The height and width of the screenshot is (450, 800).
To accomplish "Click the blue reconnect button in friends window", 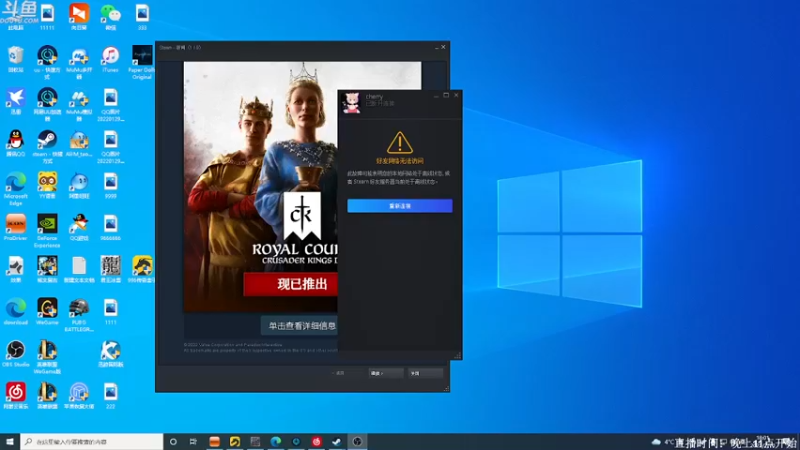I will pyautogui.click(x=399, y=206).
